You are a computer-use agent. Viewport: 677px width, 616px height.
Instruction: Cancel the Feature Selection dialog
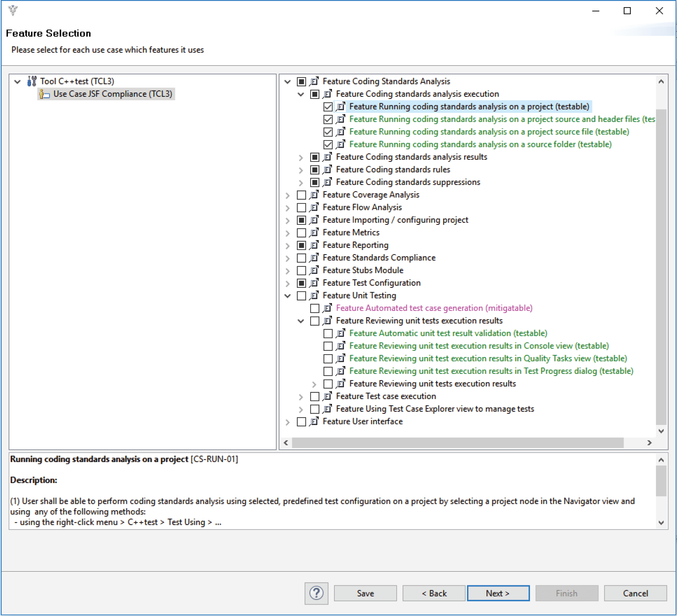coord(635,593)
